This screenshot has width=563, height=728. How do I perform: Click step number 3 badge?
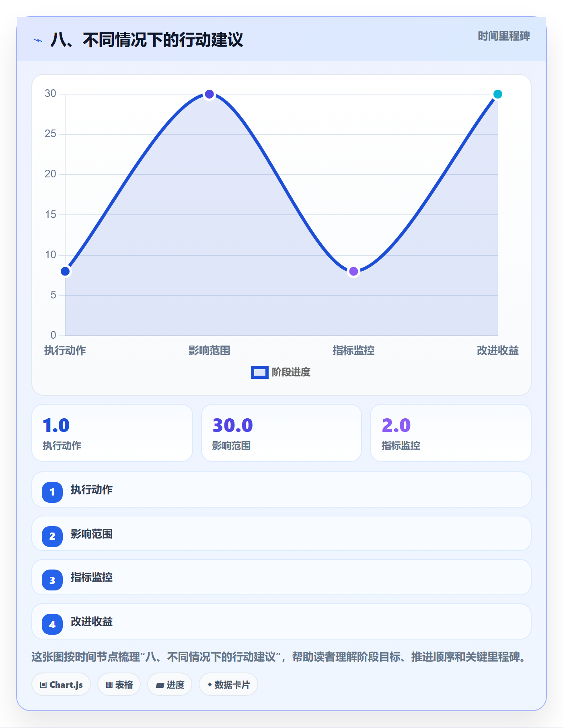[x=52, y=580]
